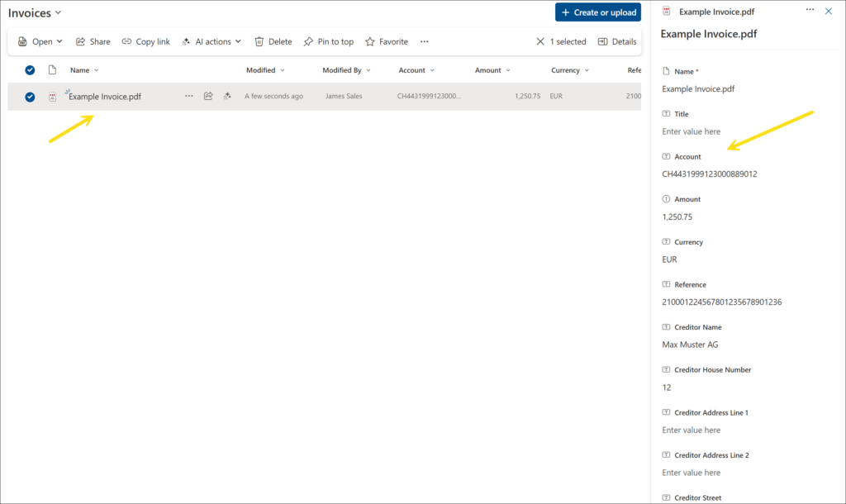
Task: Expand the Invoices library title dropdown
Action: 58,13
